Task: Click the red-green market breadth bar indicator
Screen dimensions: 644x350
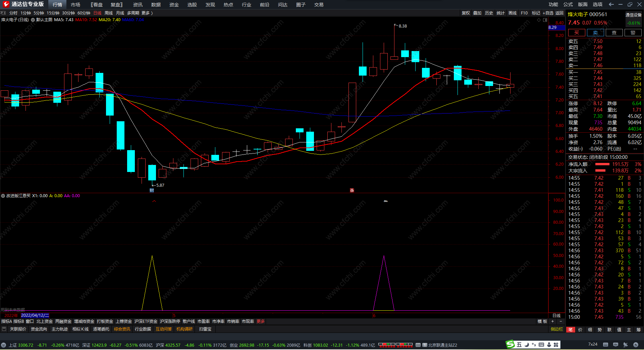Action: (x=395, y=345)
